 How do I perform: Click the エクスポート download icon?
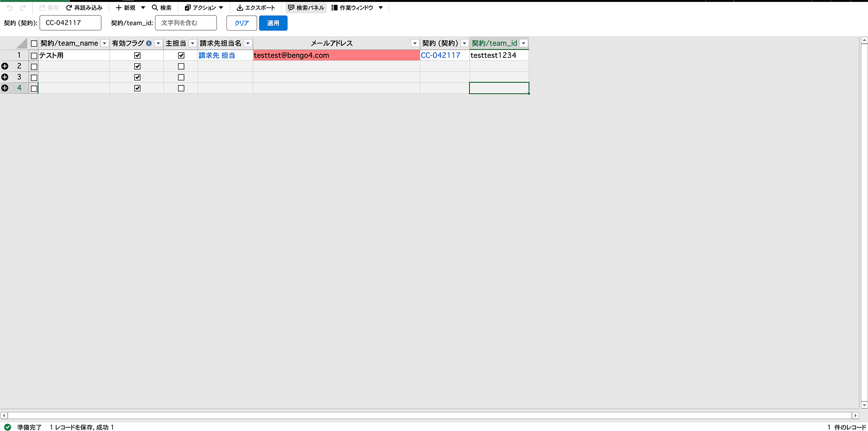240,8
